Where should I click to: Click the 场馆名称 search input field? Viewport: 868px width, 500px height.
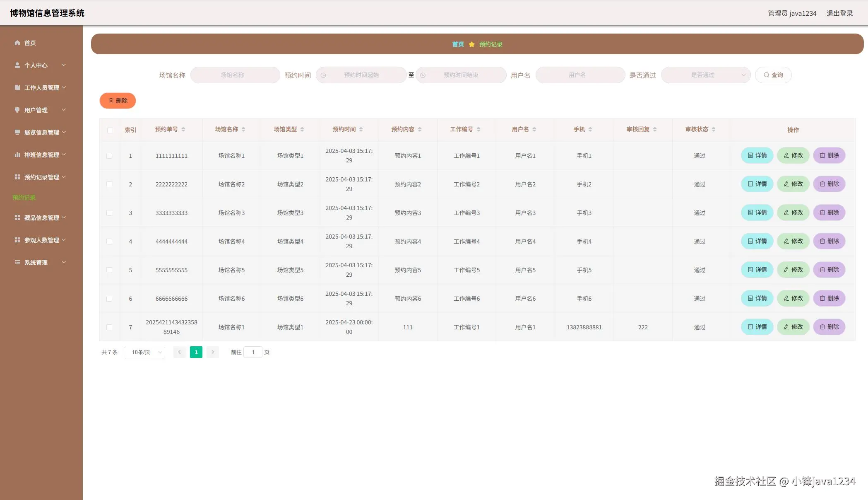[x=235, y=75]
